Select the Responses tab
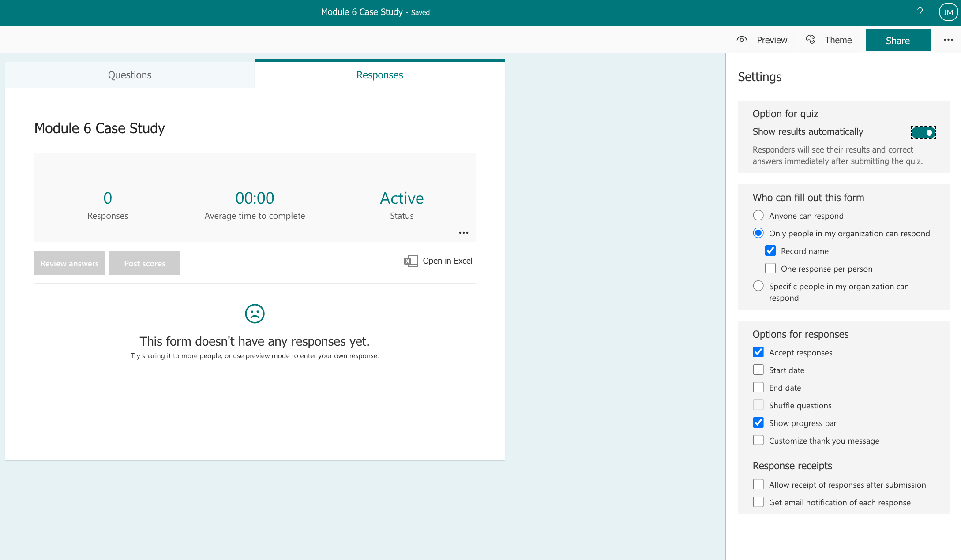Image resolution: width=961 pixels, height=560 pixels. point(379,75)
